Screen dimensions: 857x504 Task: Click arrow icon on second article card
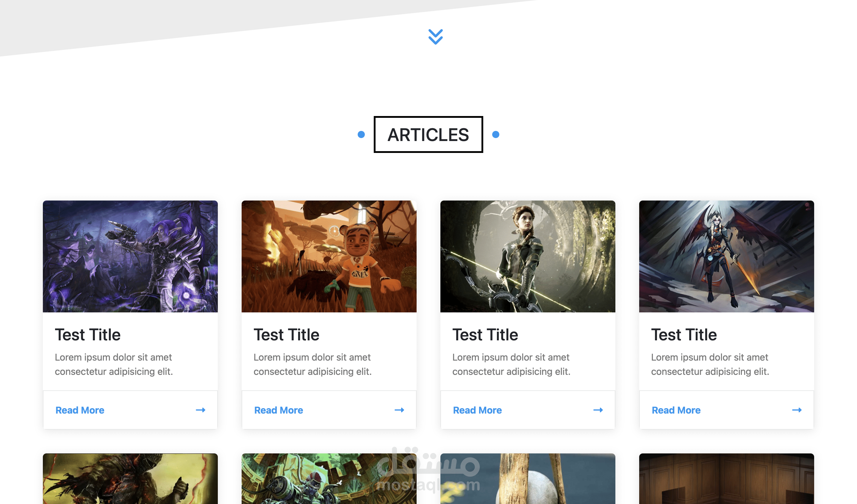(399, 410)
